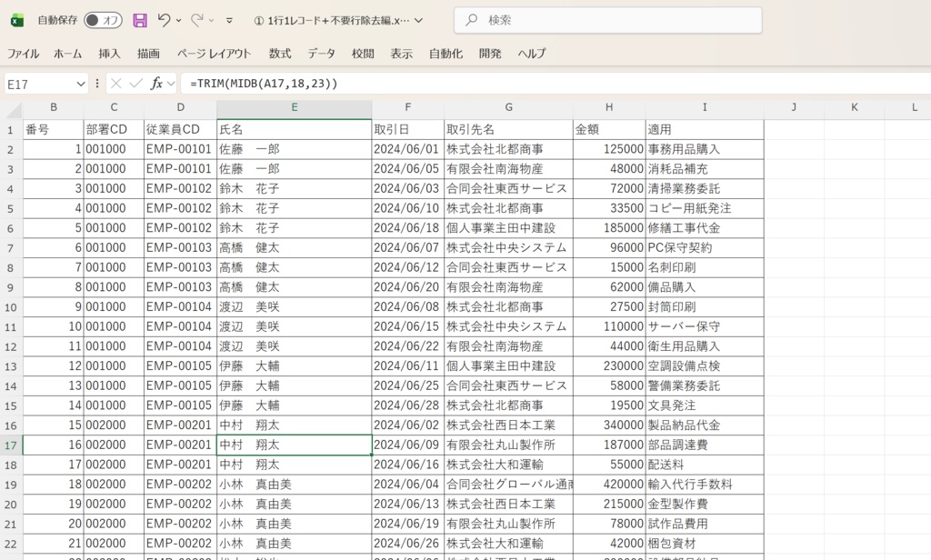Click the Select All corner triangle
931x560 pixels.
point(11,109)
